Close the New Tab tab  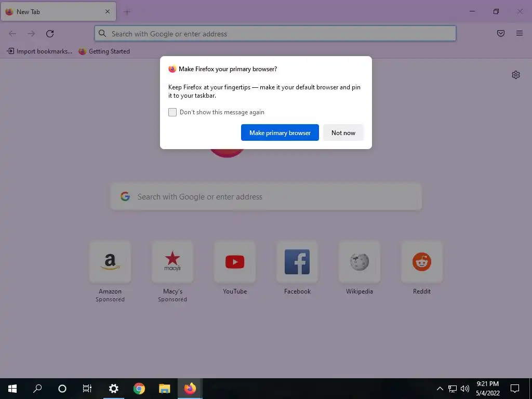point(108,11)
